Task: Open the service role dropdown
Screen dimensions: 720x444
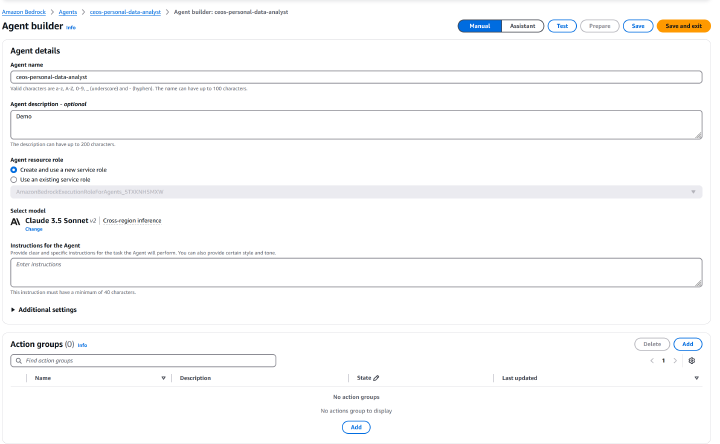Action: [692, 191]
